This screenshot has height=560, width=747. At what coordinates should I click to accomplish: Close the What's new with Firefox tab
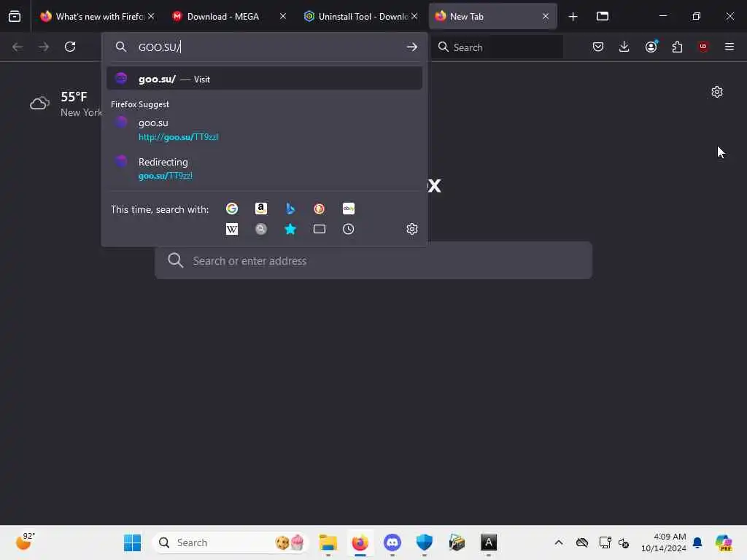coord(151,16)
